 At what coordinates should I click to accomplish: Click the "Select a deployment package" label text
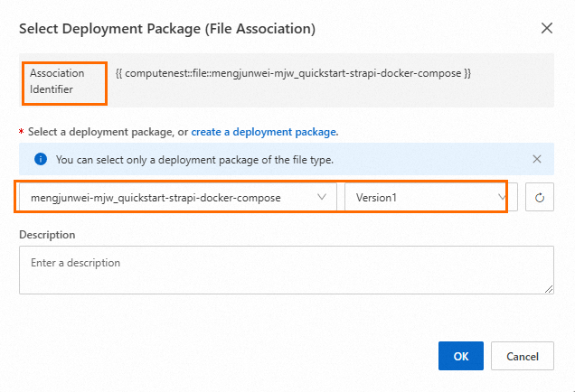101,132
